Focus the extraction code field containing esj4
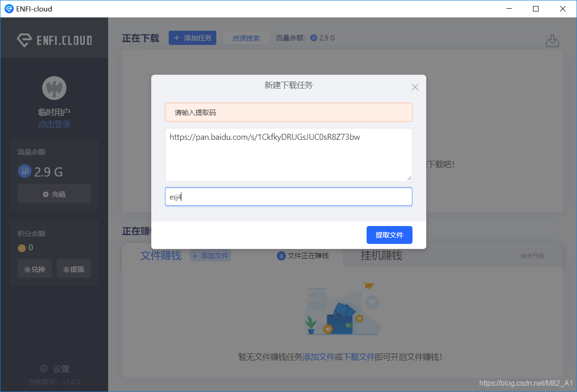The height and width of the screenshot is (392, 577). pyautogui.click(x=289, y=197)
